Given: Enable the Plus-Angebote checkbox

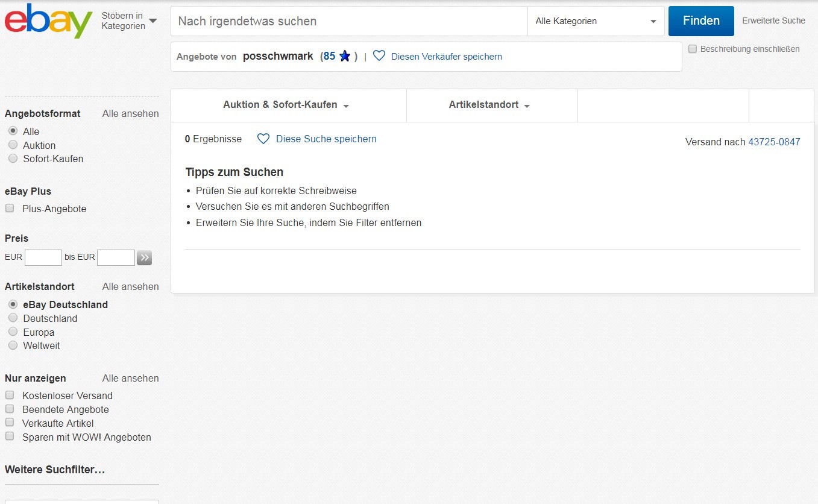Looking at the screenshot, I should 10,209.
